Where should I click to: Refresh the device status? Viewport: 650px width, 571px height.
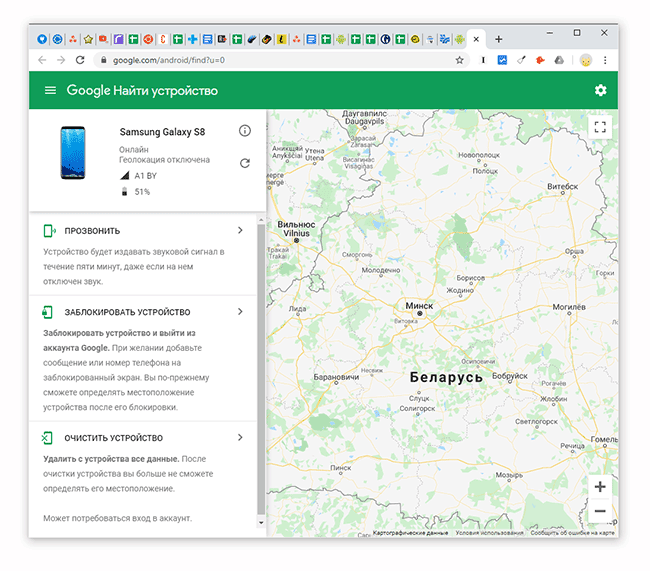pos(245,163)
